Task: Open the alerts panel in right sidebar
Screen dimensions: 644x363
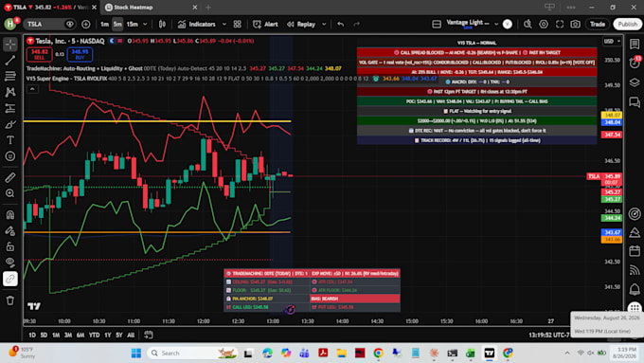Action: click(x=635, y=63)
